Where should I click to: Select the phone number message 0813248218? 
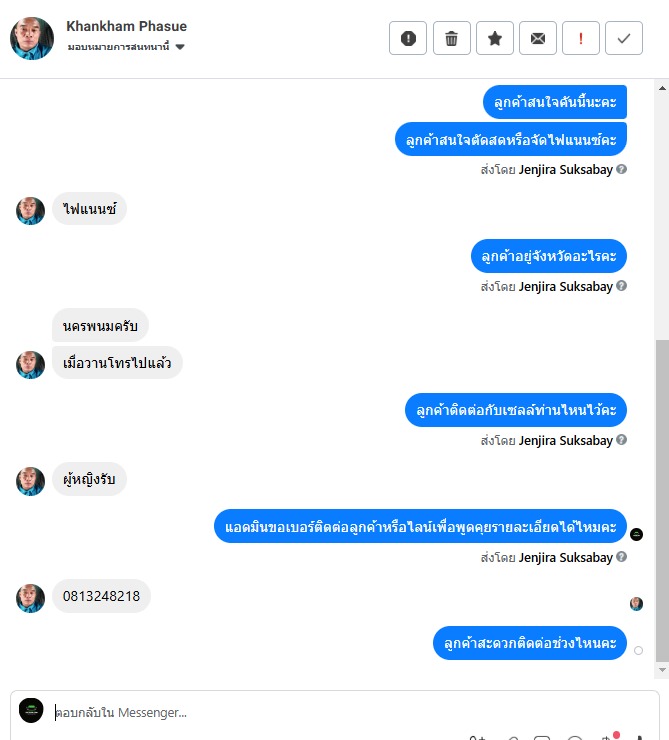101,596
